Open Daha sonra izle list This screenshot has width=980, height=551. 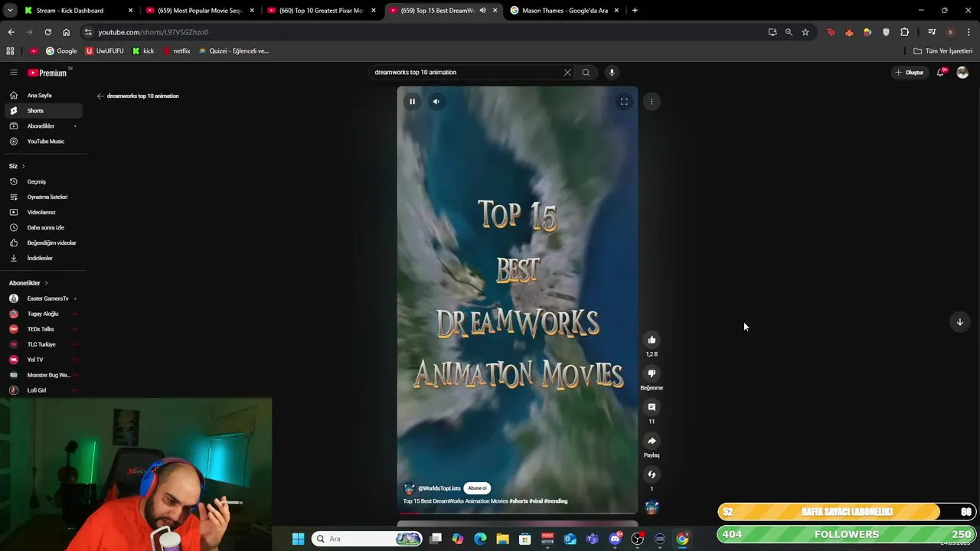coord(43,228)
